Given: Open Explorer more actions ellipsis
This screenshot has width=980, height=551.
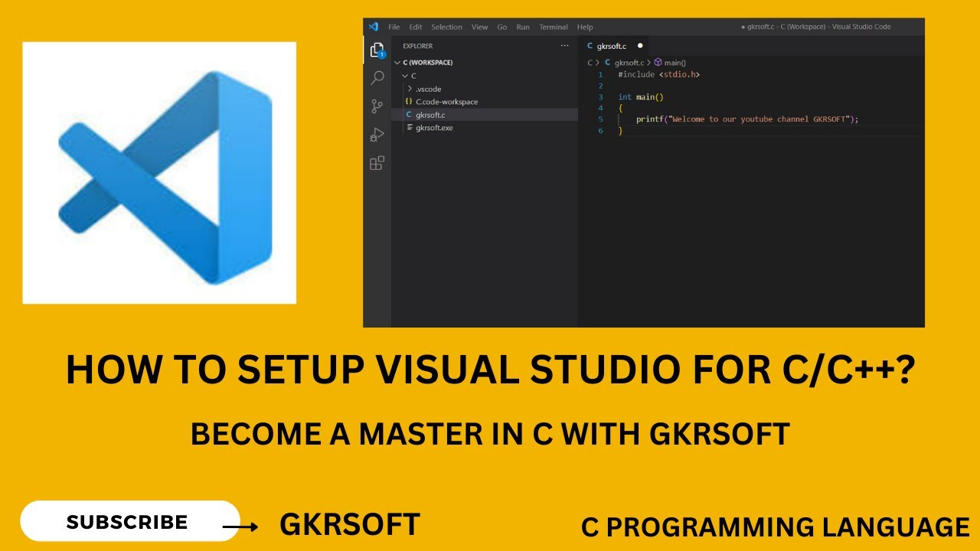Looking at the screenshot, I should [564, 46].
